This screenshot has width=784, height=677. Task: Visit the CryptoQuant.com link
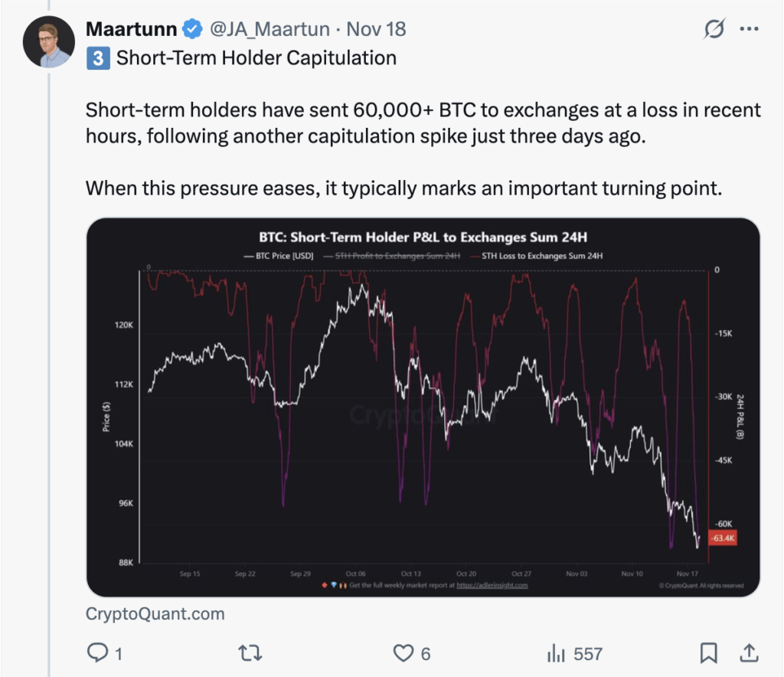[154, 613]
